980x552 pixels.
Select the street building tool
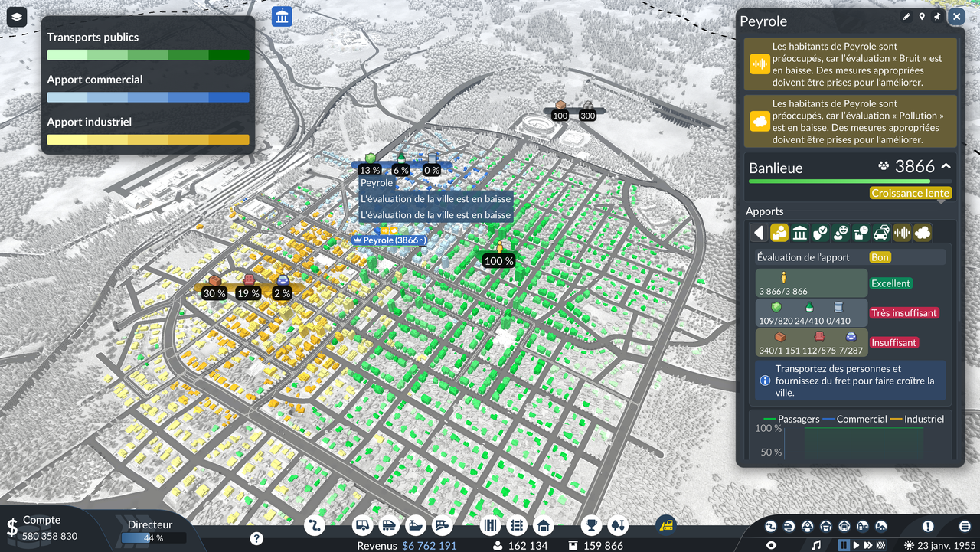point(491,525)
